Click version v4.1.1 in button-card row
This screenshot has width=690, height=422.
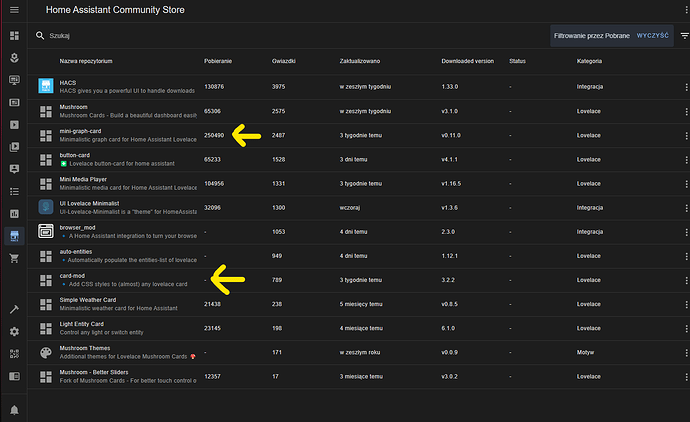[x=449, y=160]
